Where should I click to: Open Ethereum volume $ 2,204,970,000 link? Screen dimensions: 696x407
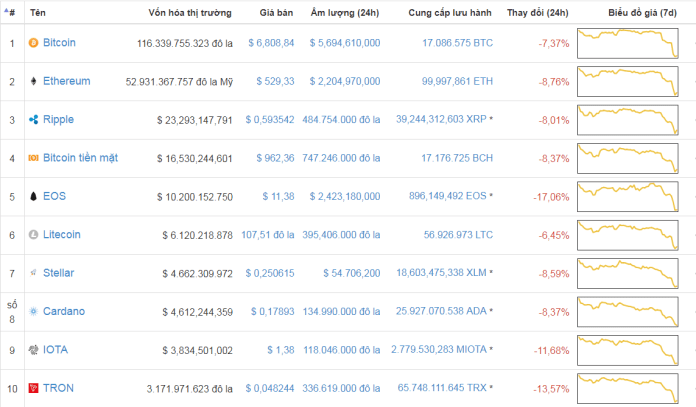(x=345, y=81)
